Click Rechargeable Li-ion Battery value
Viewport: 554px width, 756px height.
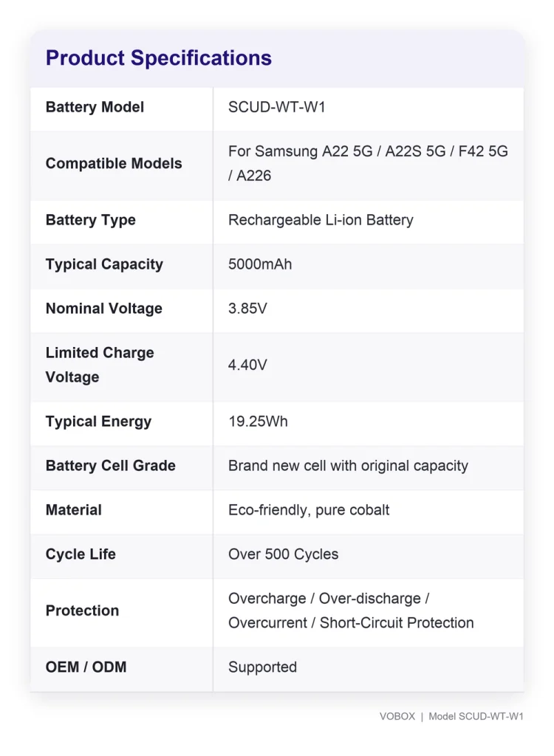point(321,220)
